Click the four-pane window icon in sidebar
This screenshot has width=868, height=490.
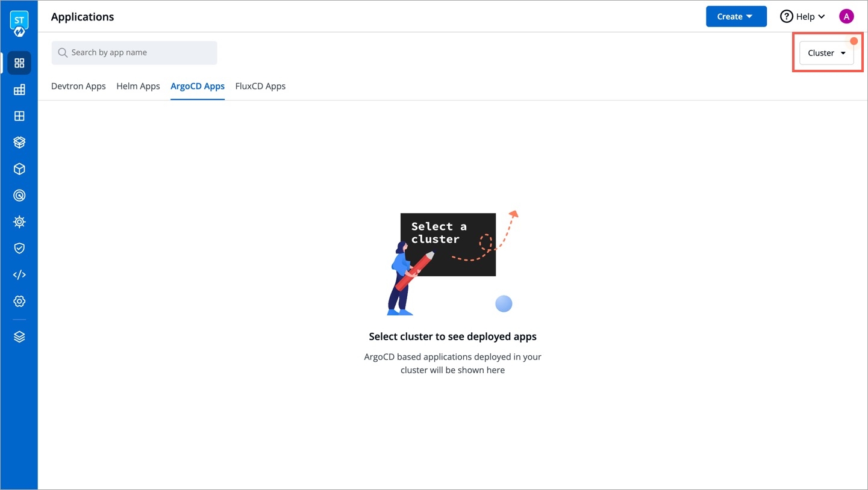click(19, 116)
